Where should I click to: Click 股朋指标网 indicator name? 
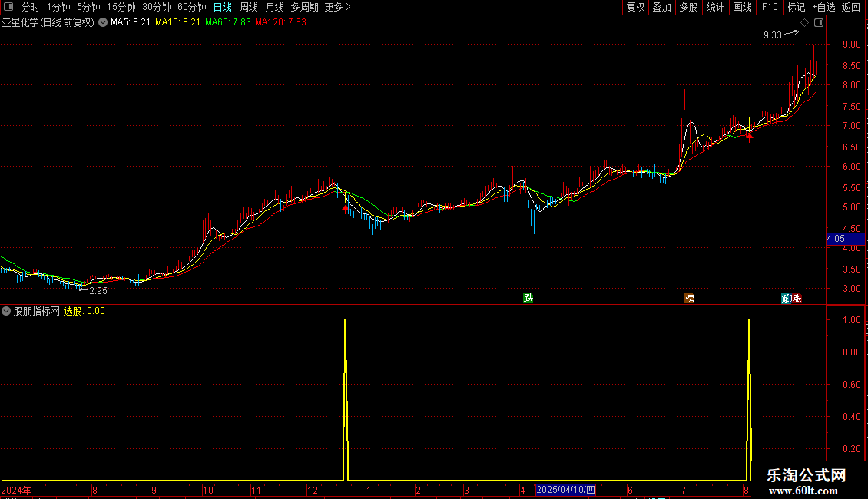[x=37, y=311]
